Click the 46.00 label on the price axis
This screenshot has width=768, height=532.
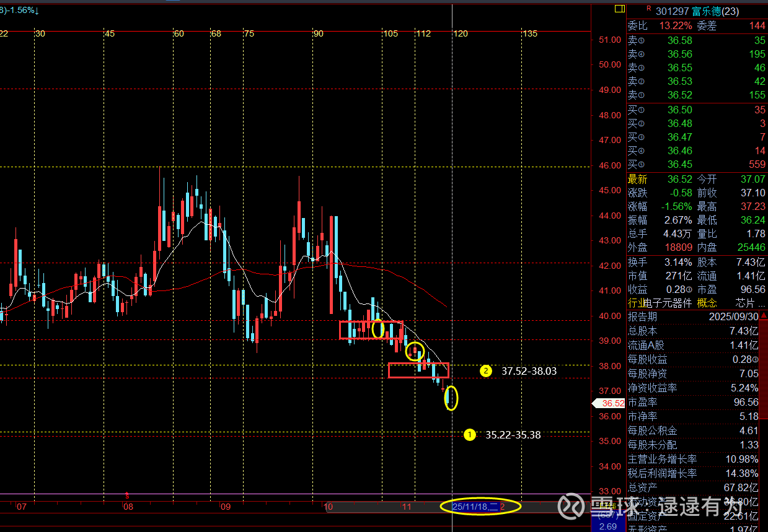coord(610,165)
